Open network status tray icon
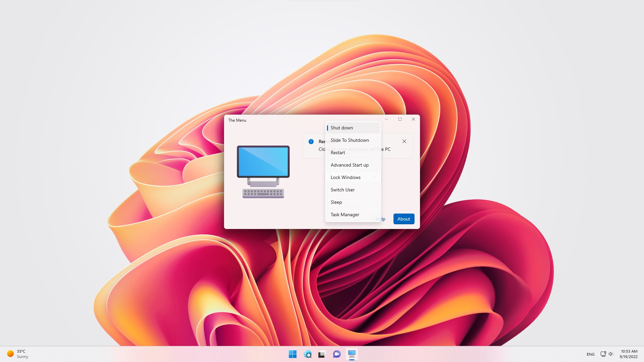Viewport: 644px width, 362px height. [603, 354]
